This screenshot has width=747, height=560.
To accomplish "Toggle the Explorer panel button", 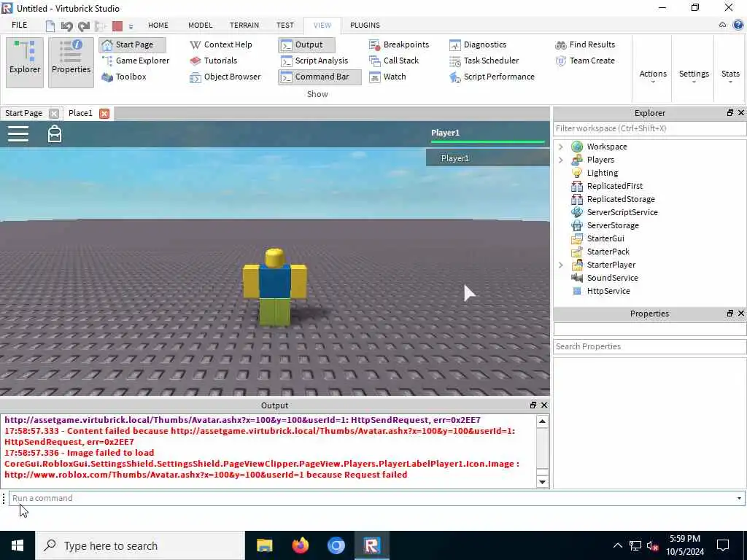I will tap(25, 63).
